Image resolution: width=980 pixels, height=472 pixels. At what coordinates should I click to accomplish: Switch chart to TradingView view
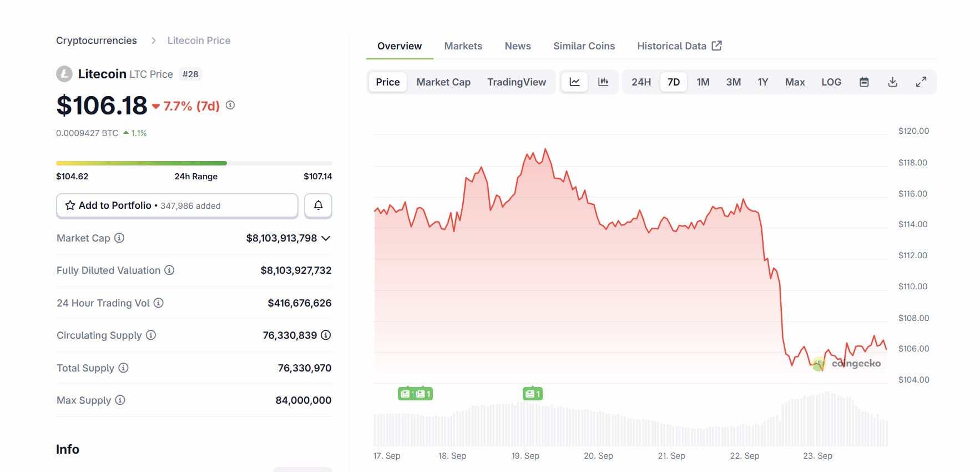[x=516, y=82]
